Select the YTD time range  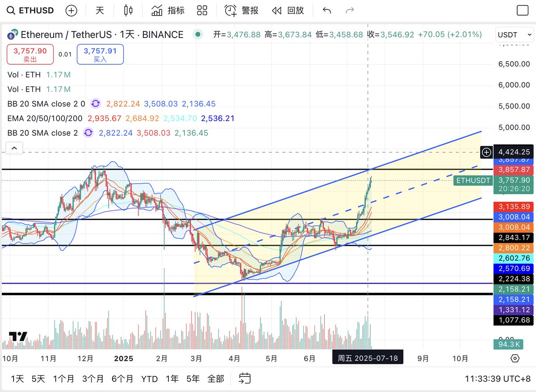149,379
